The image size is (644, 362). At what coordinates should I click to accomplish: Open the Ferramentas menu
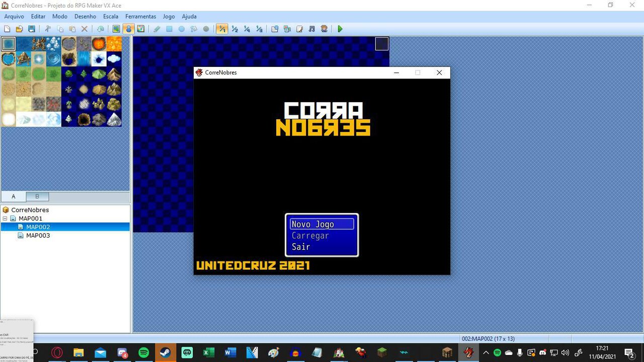tap(141, 17)
